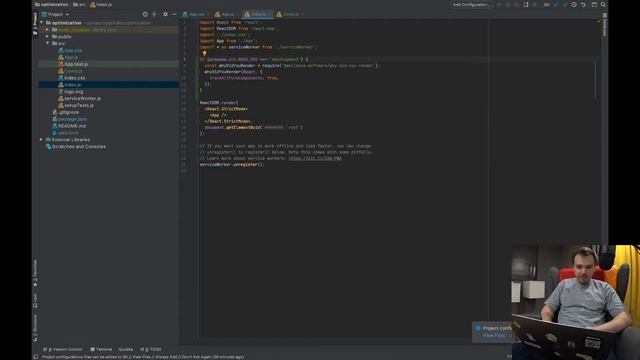The height and width of the screenshot is (360, 640).
Task: Open .gitignore file
Action: pyautogui.click(x=65, y=112)
